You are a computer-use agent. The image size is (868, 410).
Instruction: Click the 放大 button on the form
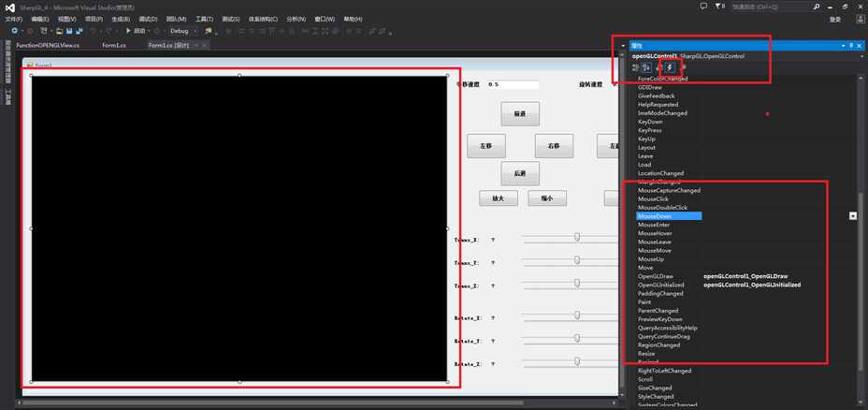tap(499, 198)
